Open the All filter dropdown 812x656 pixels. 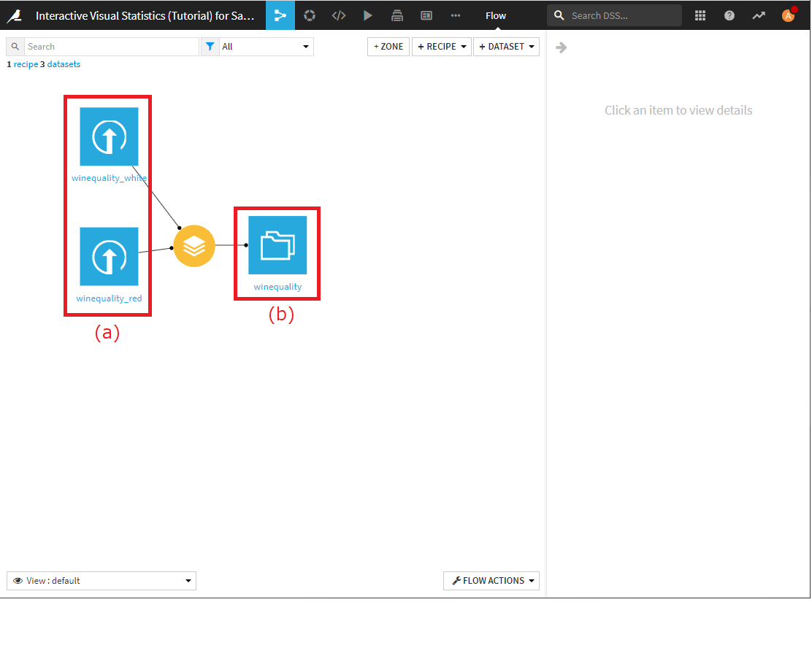(267, 47)
